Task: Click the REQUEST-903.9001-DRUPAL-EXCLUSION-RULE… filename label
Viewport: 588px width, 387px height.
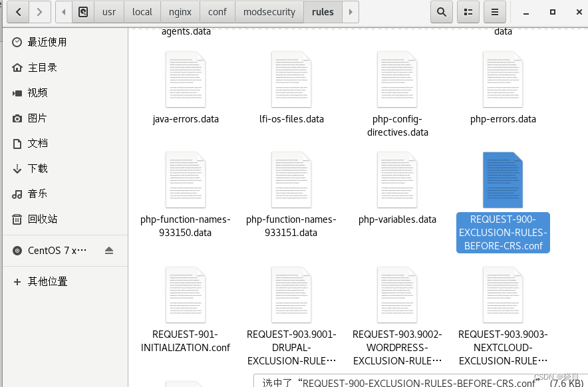Action: point(291,348)
